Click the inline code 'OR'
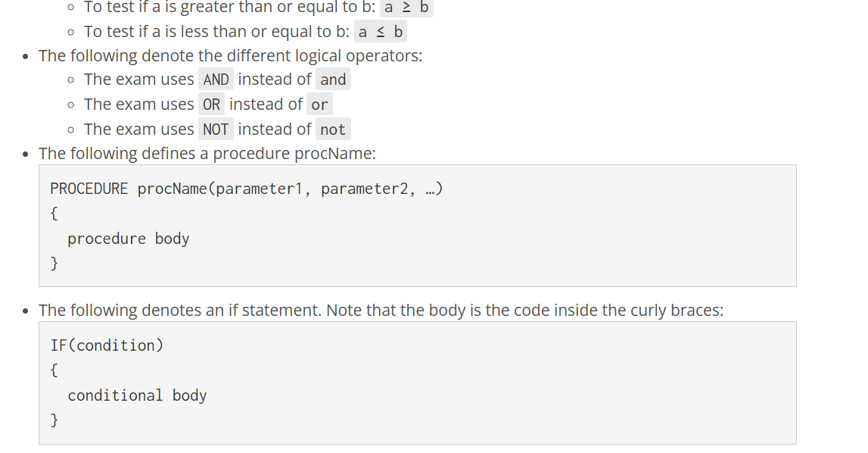This screenshot has height=453, width=868. coord(211,105)
